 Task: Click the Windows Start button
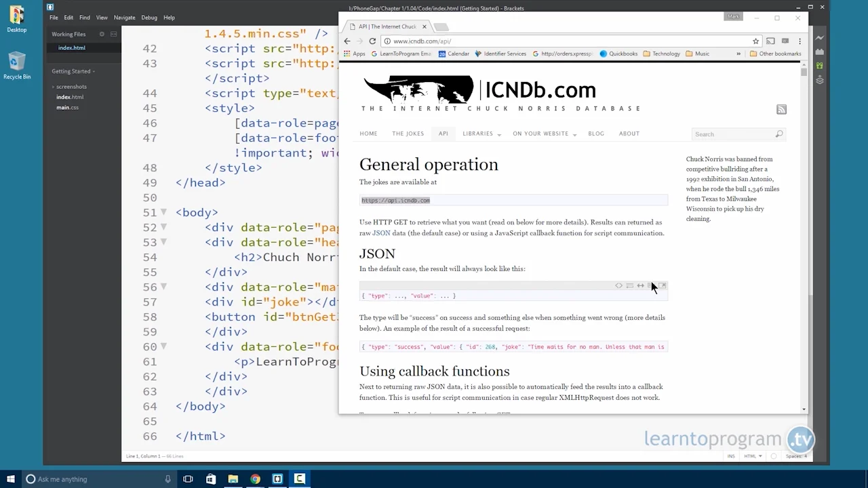coord(11,479)
